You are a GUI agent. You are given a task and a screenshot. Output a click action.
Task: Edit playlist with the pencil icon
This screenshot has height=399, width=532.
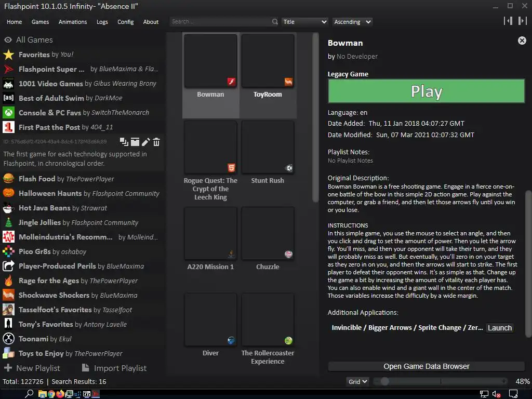pos(145,142)
